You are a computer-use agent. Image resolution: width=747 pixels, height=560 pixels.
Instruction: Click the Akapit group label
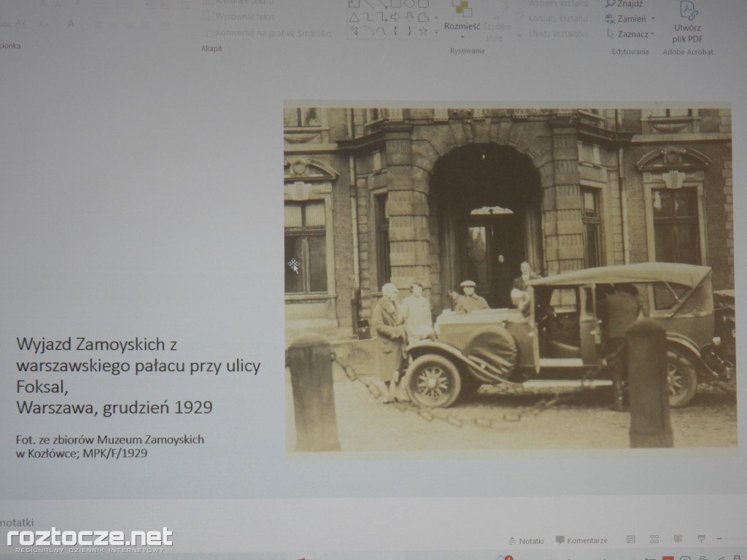212,49
